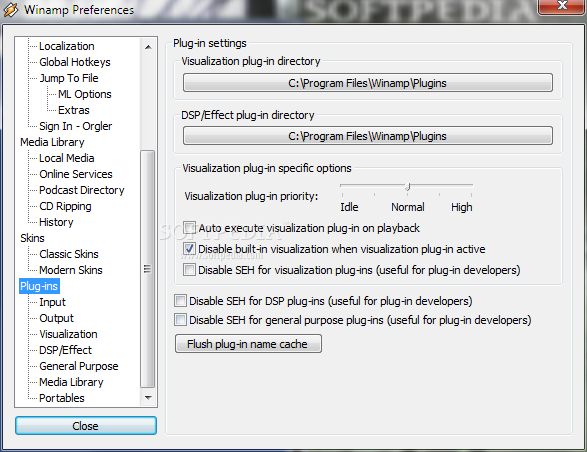Screen dimensions: 587x452
Task: Select CD Ripping preferences
Action: coord(65,206)
